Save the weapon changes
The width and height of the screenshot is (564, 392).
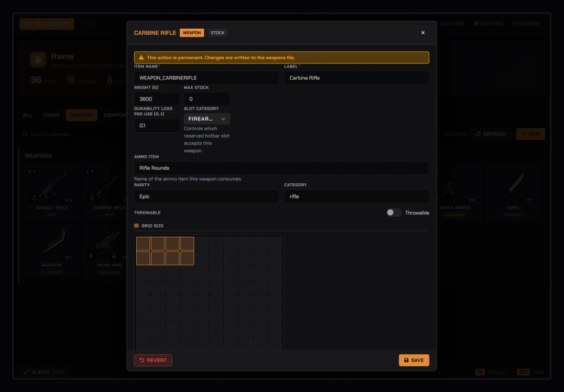[414, 360]
